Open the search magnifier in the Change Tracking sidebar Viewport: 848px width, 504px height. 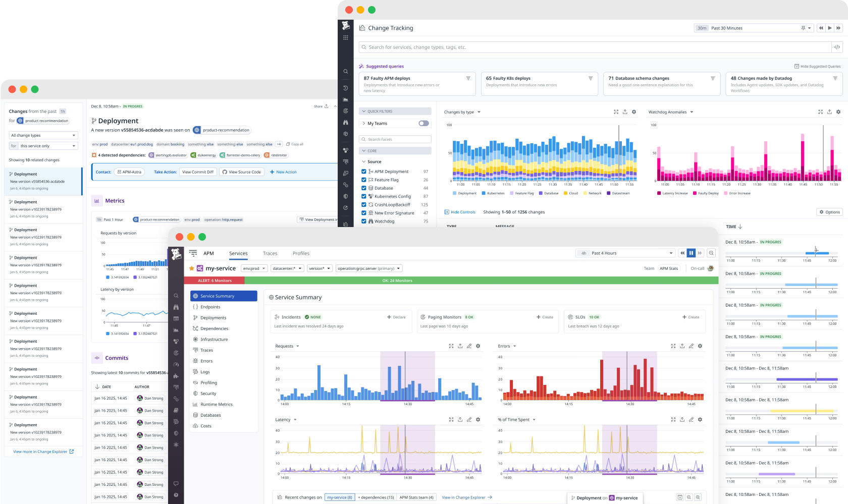pyautogui.click(x=345, y=72)
